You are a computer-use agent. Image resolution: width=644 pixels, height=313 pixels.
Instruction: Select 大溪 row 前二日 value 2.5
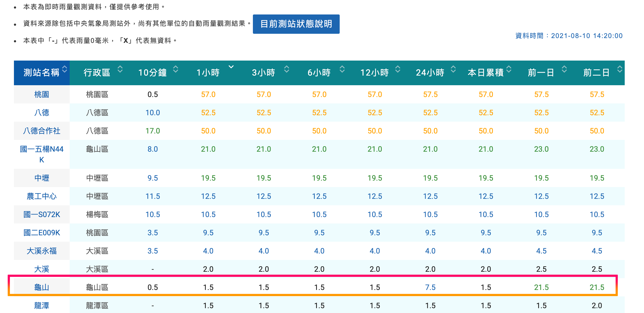(x=597, y=269)
